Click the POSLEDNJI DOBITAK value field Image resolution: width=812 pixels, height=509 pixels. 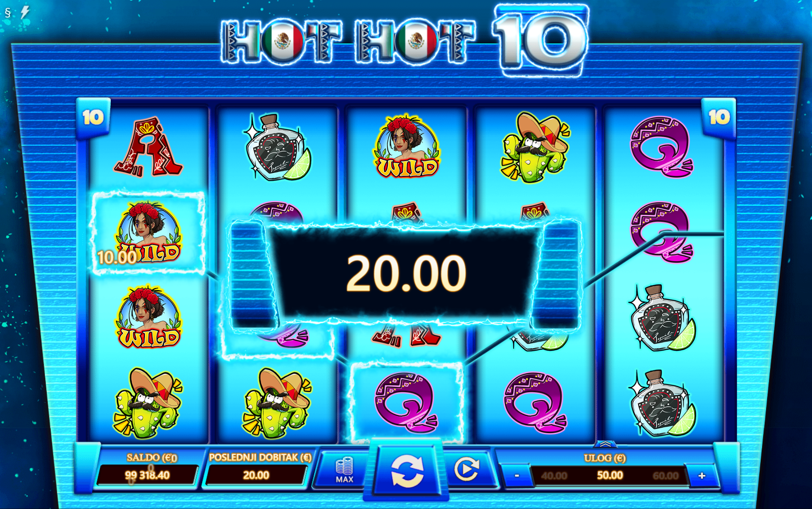coord(256,475)
